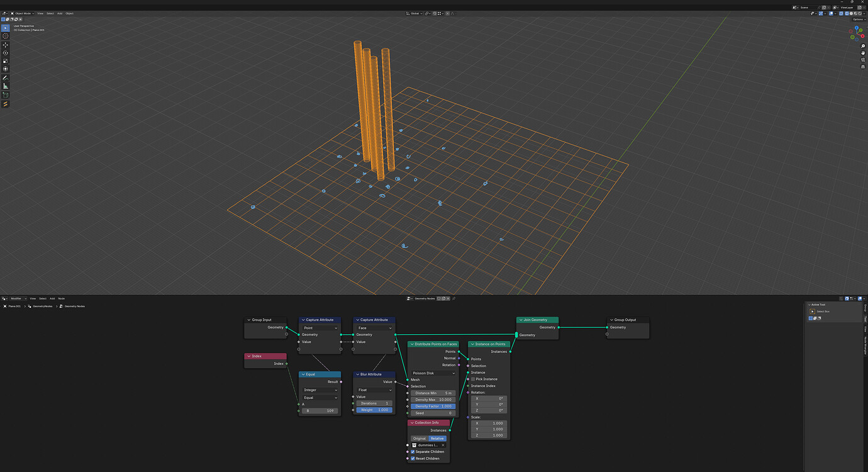The width and height of the screenshot is (868, 472).
Task: Open the Point domain dropdown on Capture Attribute
Action: tap(321, 328)
